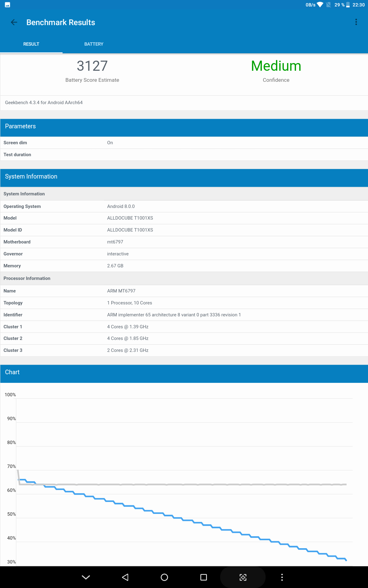Open navigation bar three-dot menu
This screenshot has height=588, width=368.
[x=282, y=577]
